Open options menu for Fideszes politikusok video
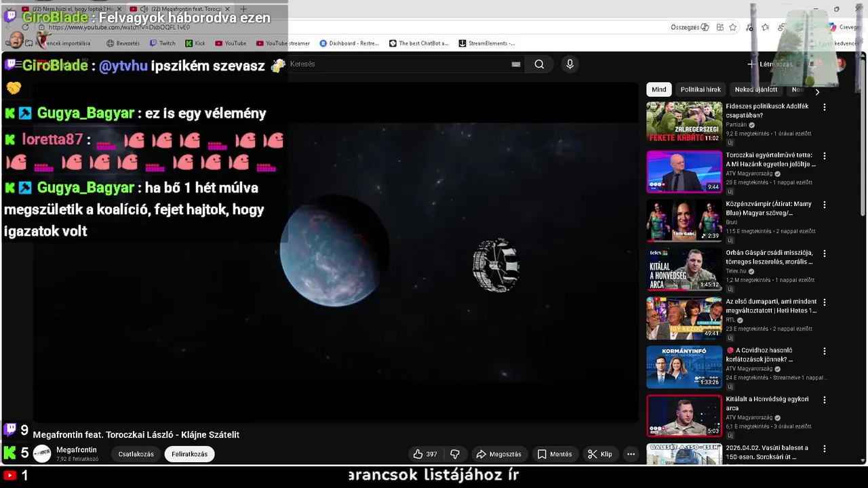868x488 pixels. tap(825, 107)
